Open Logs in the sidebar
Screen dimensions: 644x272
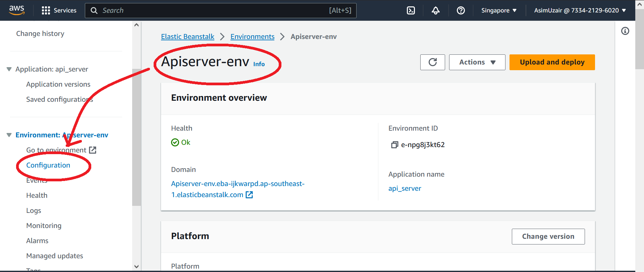(x=34, y=211)
